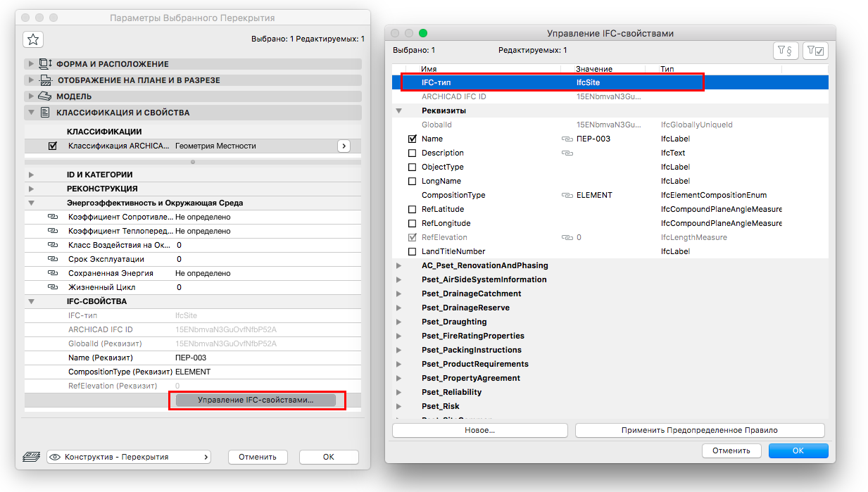This screenshot has height=492, width=868.
Task: Click link icon beside Name ПЕР-003 in IFC window
Action: pos(567,139)
